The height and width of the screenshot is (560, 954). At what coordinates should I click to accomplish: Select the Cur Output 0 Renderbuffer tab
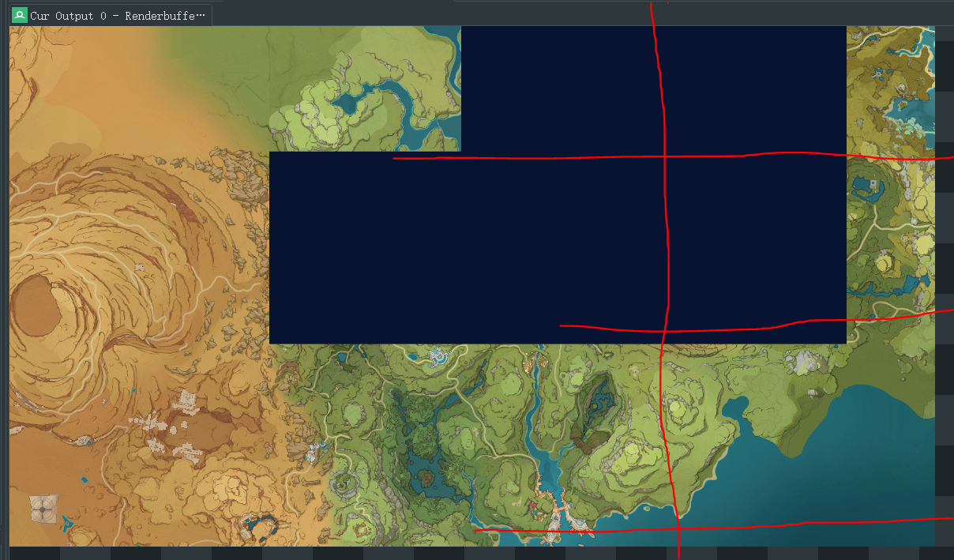(111, 15)
